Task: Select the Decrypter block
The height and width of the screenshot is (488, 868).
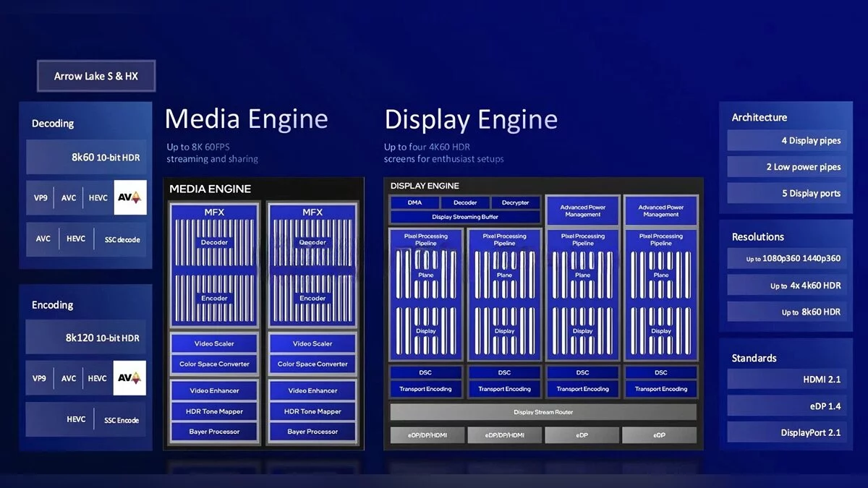Action: pyautogui.click(x=516, y=203)
